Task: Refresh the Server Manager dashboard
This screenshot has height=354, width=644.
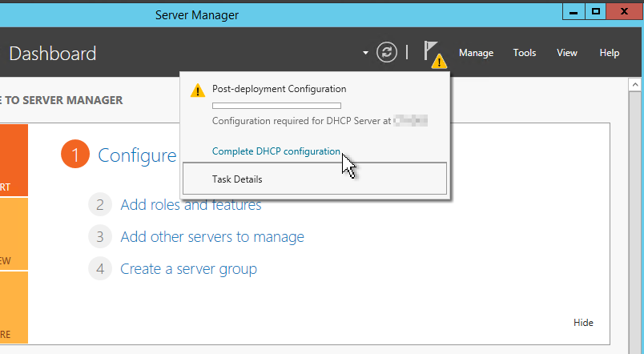Action: click(x=387, y=53)
